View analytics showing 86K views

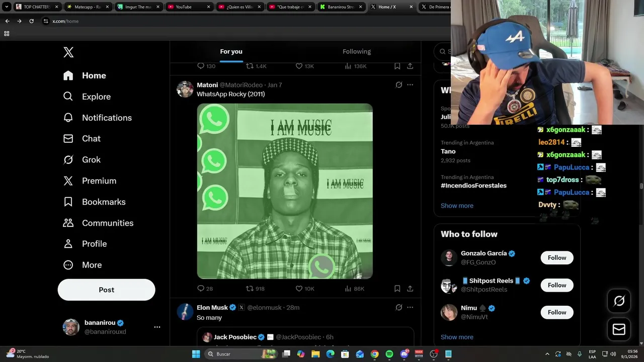click(x=348, y=289)
